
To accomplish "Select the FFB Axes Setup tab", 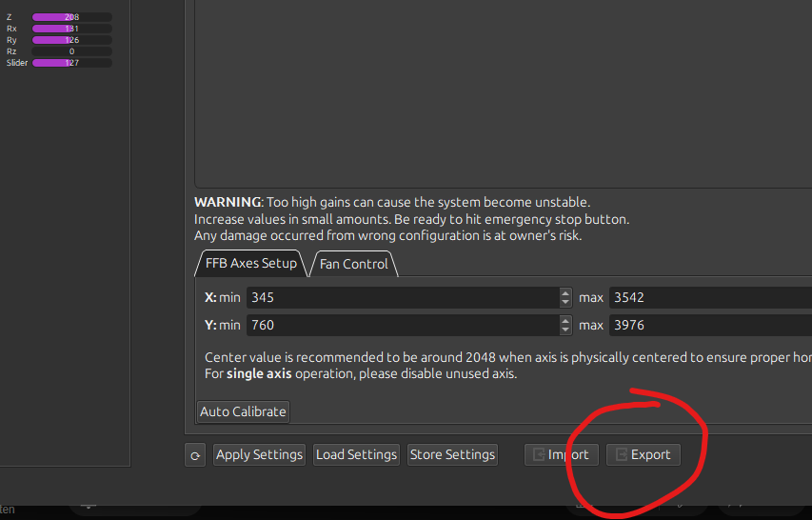I will pyautogui.click(x=251, y=264).
